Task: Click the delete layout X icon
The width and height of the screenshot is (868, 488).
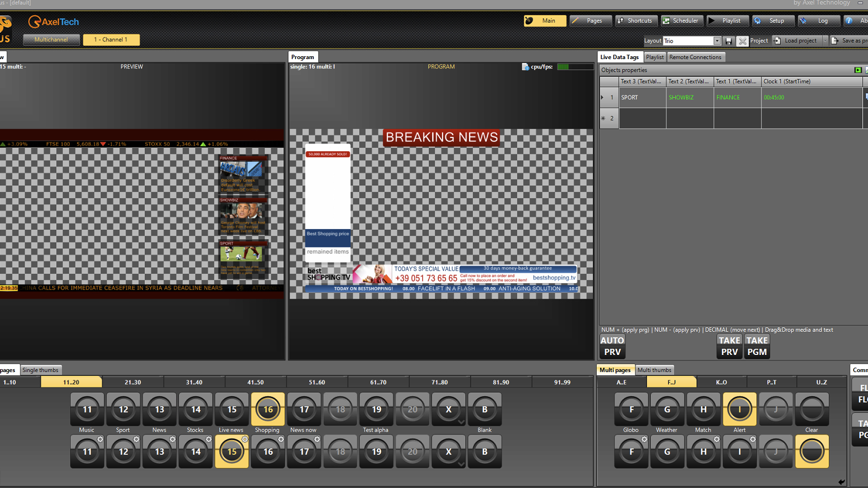Action: pyautogui.click(x=742, y=41)
